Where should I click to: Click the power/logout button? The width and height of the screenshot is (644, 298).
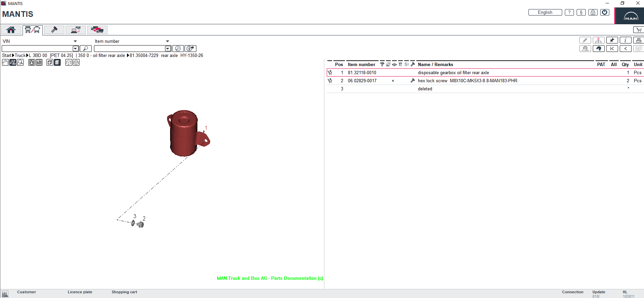(x=605, y=12)
